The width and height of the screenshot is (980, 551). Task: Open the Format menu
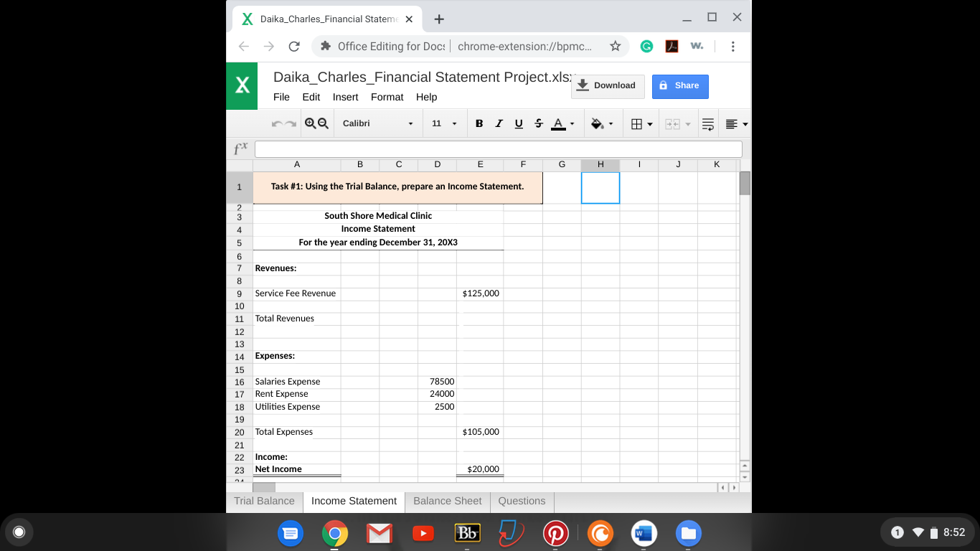tap(387, 97)
